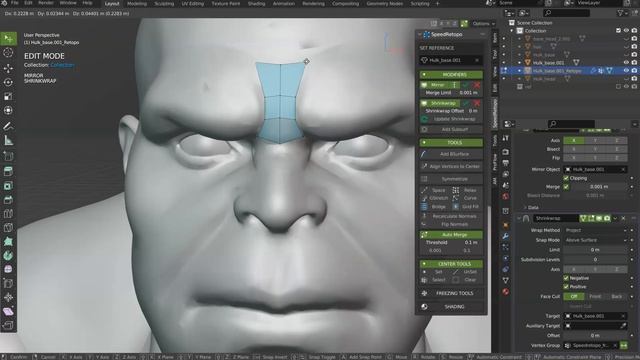Select the Poly Build tool
The image size is (640, 360).
tap(8, 241)
